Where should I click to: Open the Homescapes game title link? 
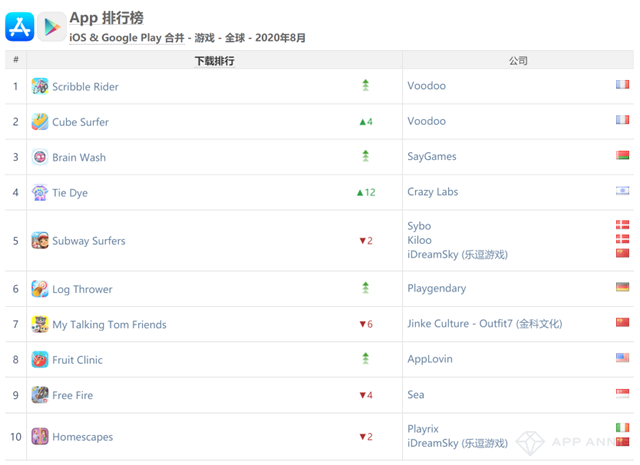(82, 437)
